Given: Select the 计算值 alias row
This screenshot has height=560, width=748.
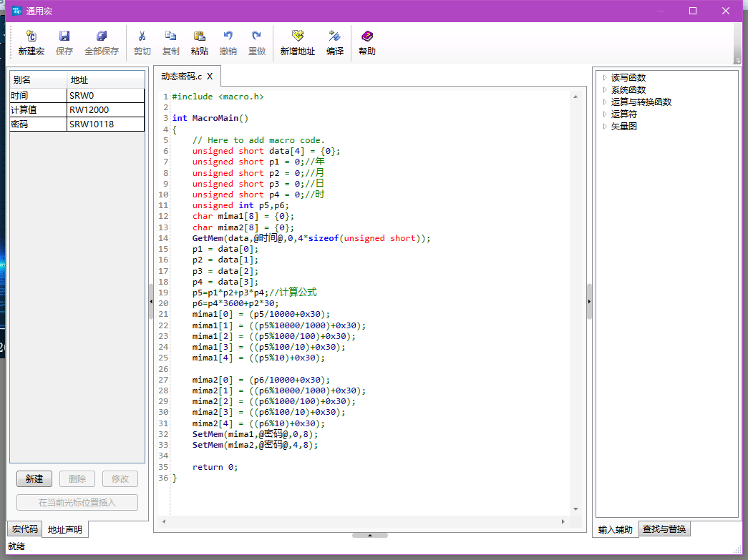Looking at the screenshot, I should coord(77,109).
